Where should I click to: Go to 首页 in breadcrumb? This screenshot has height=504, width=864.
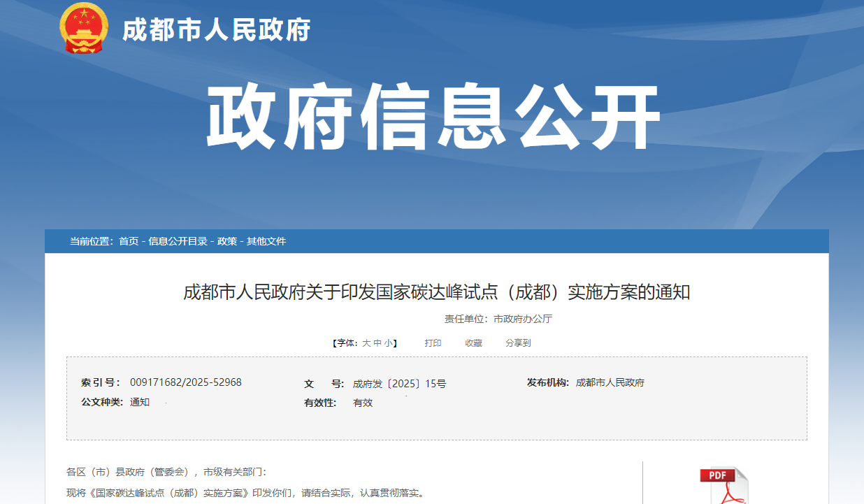pos(129,241)
